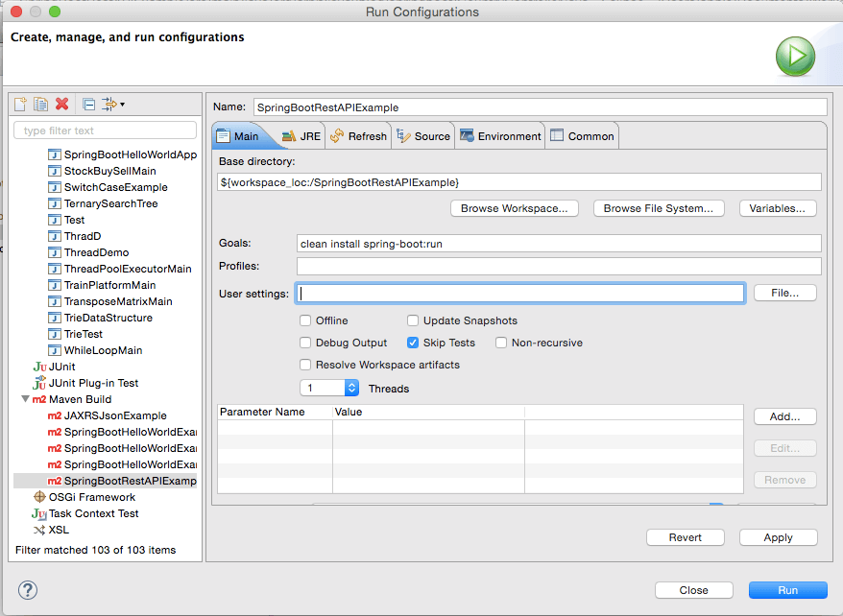
Task: Click the New launch configuration icon
Action: point(20,104)
